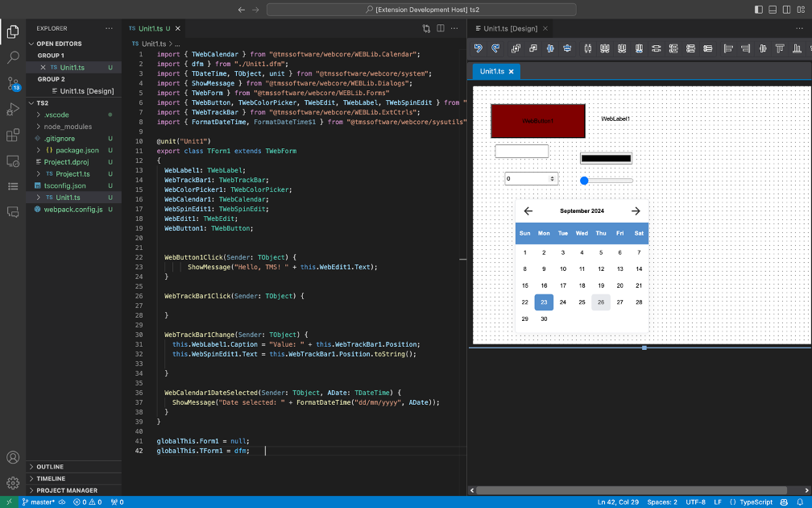Click the notifications bell in status bar
812x508 pixels.
coord(800,502)
